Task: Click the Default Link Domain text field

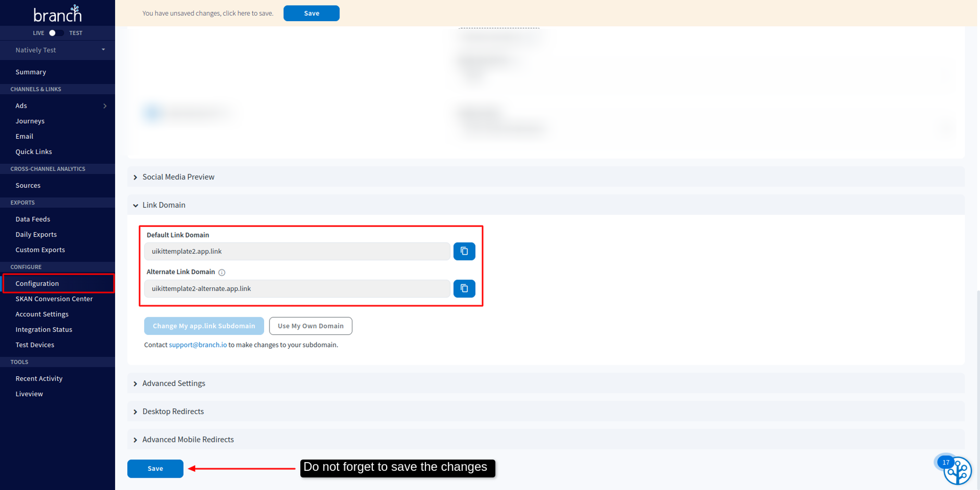Action: (x=296, y=251)
